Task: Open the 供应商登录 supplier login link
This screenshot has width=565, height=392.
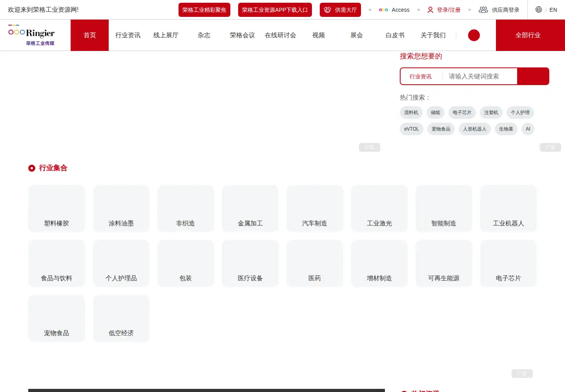Action: point(499,10)
